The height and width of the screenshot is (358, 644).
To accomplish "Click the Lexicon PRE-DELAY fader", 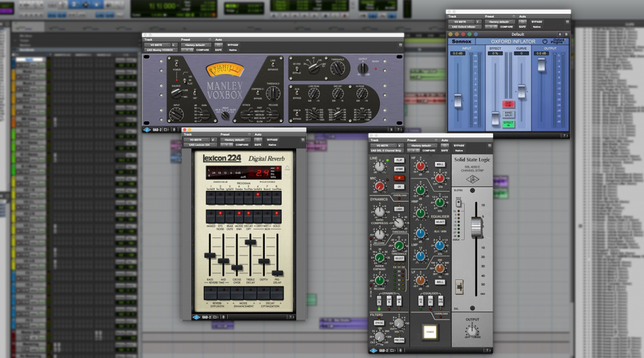I will tap(277, 273).
